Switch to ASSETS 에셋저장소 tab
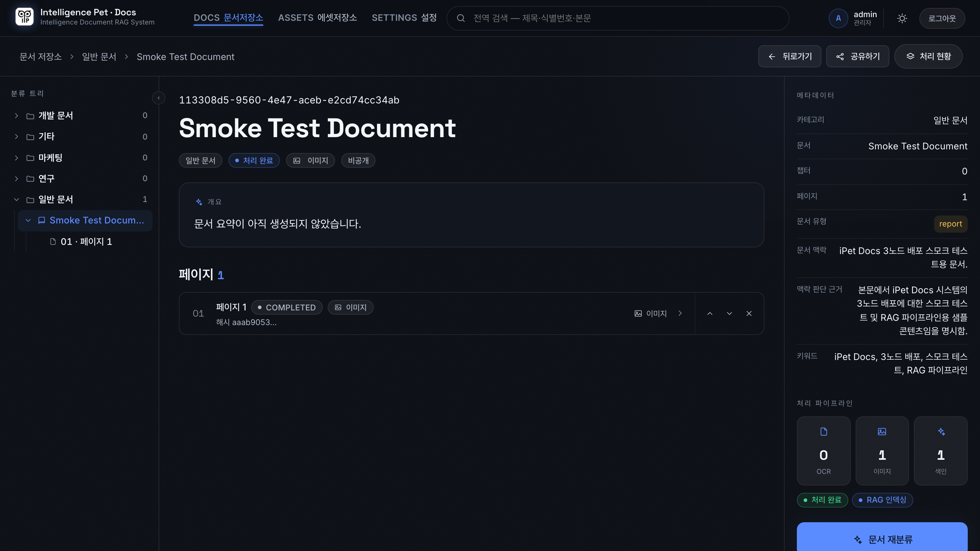Image resolution: width=980 pixels, height=551 pixels. coord(317,17)
